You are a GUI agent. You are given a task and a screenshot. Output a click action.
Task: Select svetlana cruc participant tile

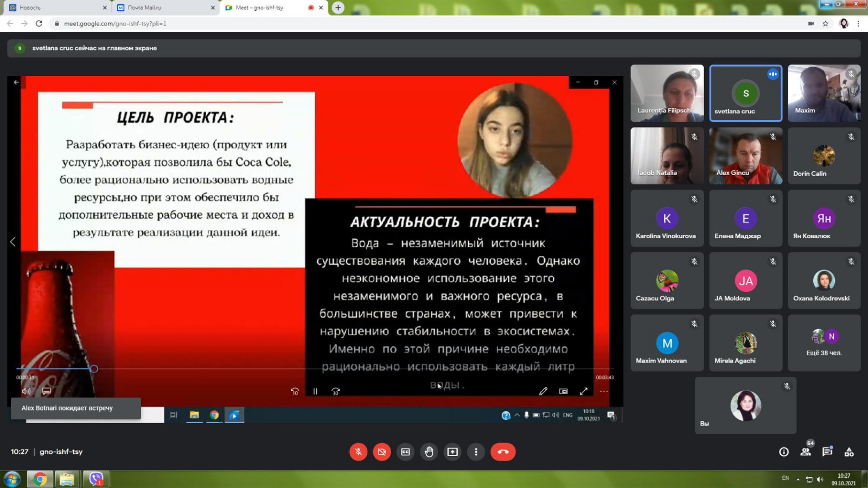click(745, 93)
